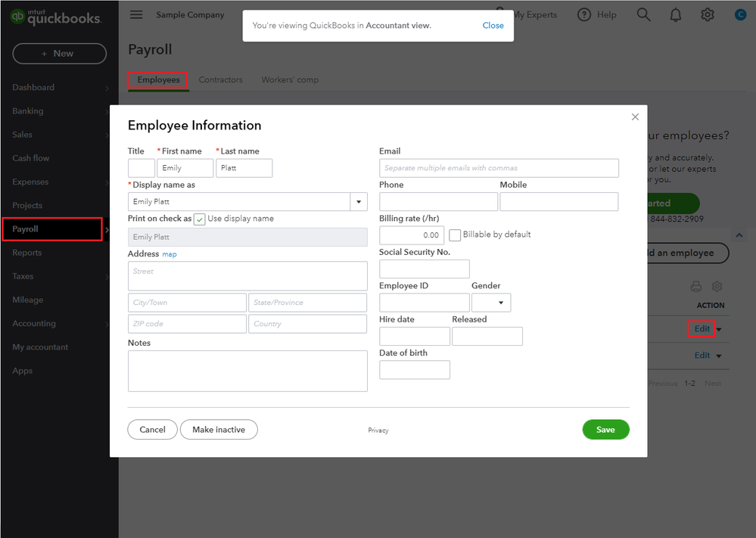Click the Billing rate field
The width and height of the screenshot is (756, 538).
point(412,235)
